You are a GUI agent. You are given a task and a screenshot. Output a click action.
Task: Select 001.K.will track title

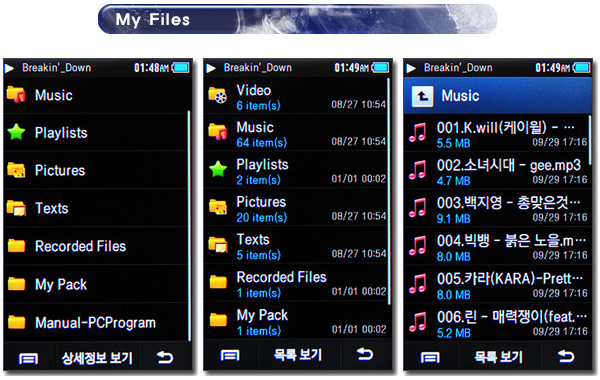[506, 127]
